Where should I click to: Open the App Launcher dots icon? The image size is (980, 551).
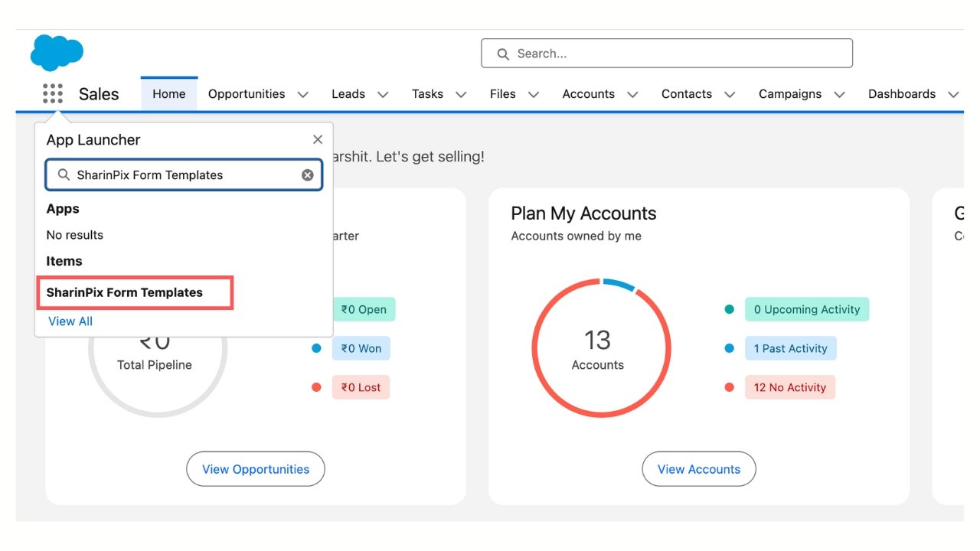click(x=53, y=94)
